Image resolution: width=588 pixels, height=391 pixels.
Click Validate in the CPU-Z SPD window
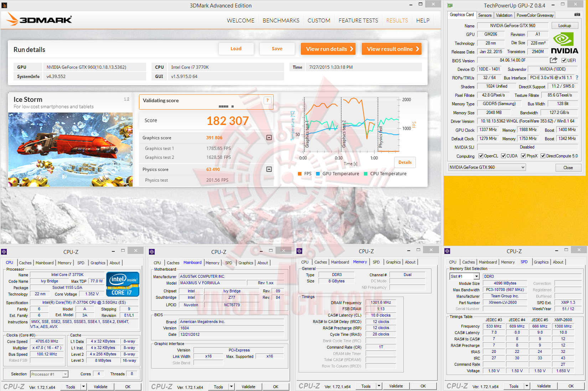click(544, 386)
